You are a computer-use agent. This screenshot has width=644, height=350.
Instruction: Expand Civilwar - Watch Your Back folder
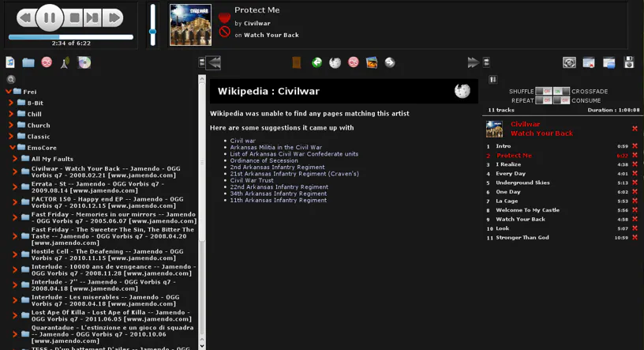[x=15, y=171]
